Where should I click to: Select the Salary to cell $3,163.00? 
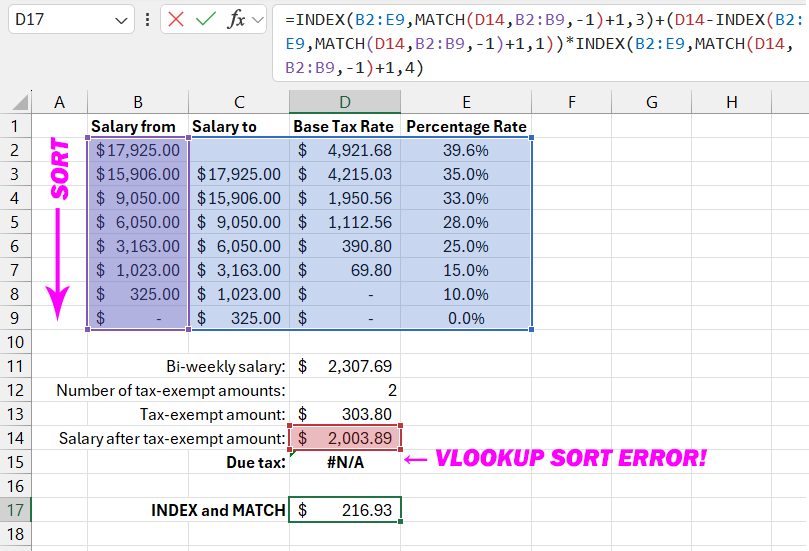click(239, 270)
